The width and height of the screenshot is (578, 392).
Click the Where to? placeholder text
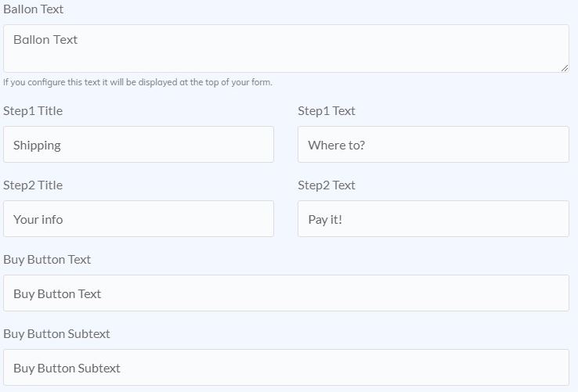(x=336, y=146)
